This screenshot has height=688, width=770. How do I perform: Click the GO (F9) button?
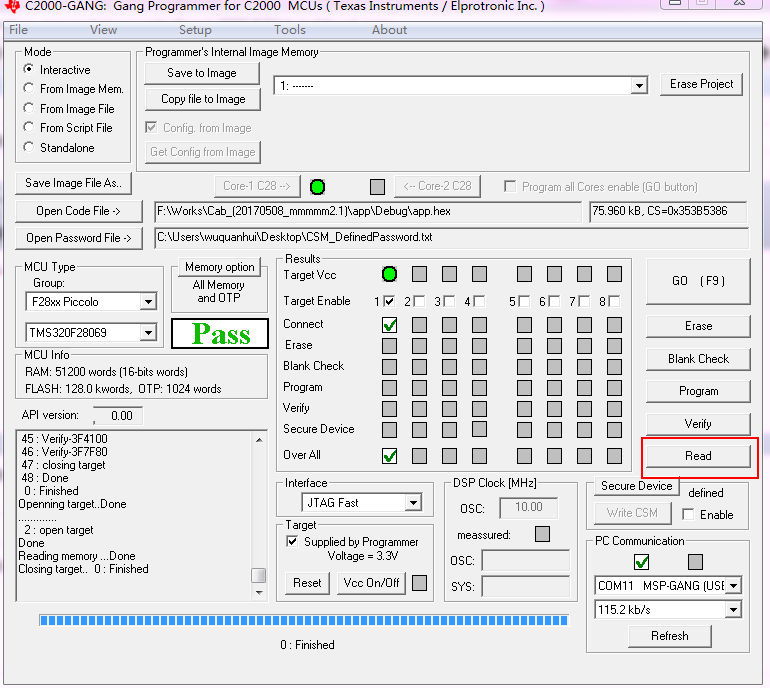click(698, 281)
